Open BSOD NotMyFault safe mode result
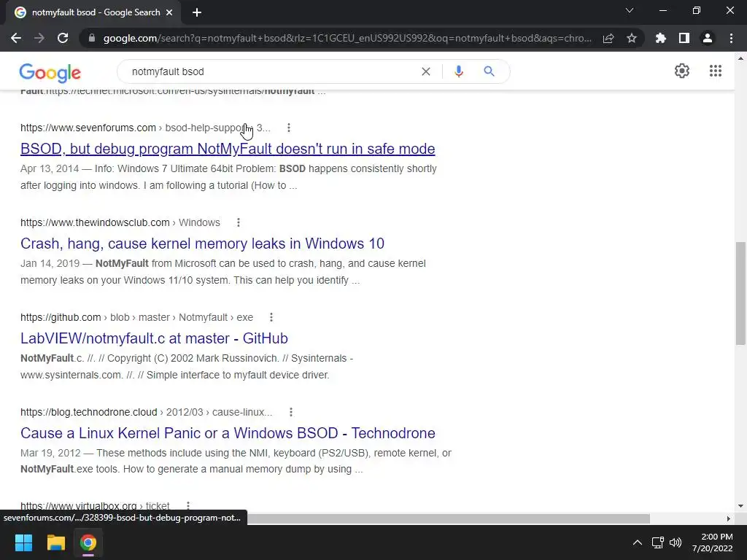 [x=228, y=149]
